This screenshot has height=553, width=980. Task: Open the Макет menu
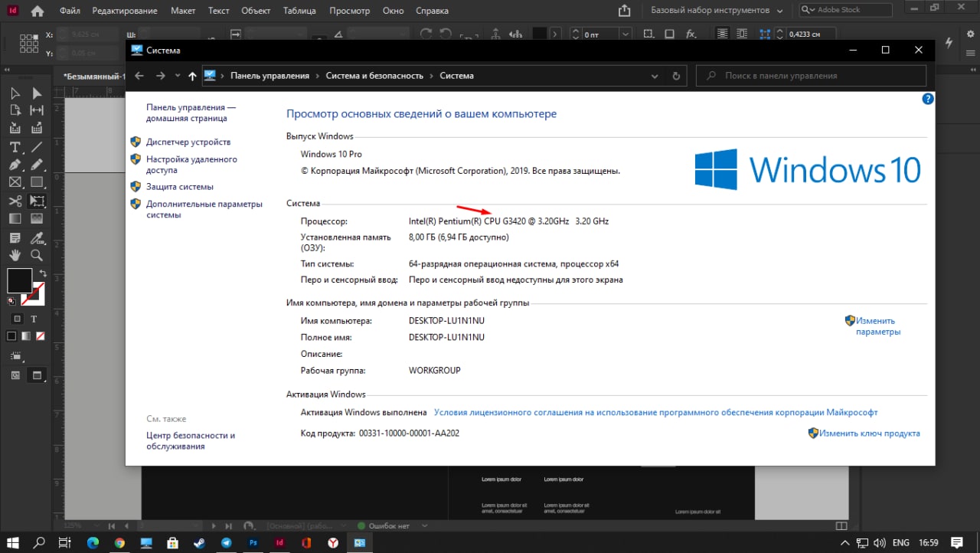[x=184, y=11]
